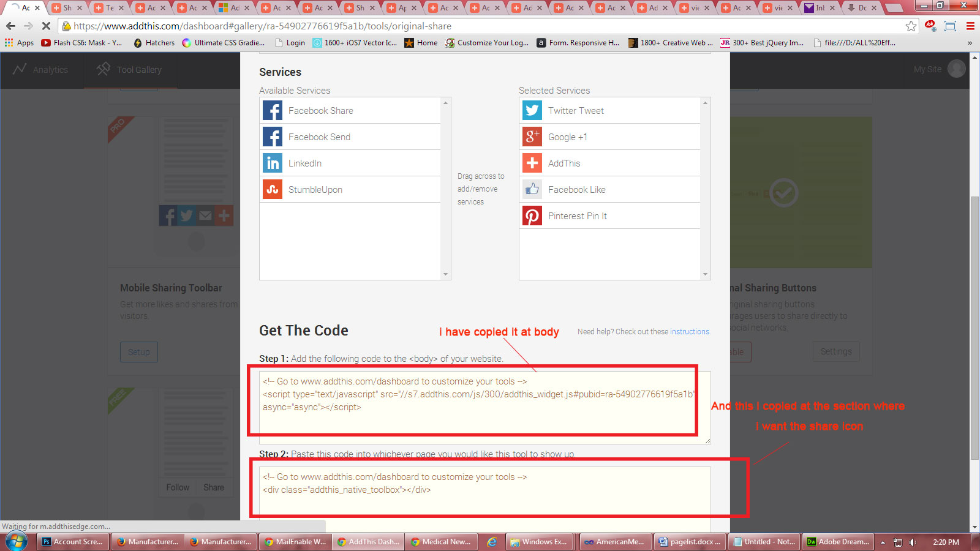Screen dimensions: 980x551
Task: Click the page's vertical scrollbar thumb
Action: pos(974,328)
